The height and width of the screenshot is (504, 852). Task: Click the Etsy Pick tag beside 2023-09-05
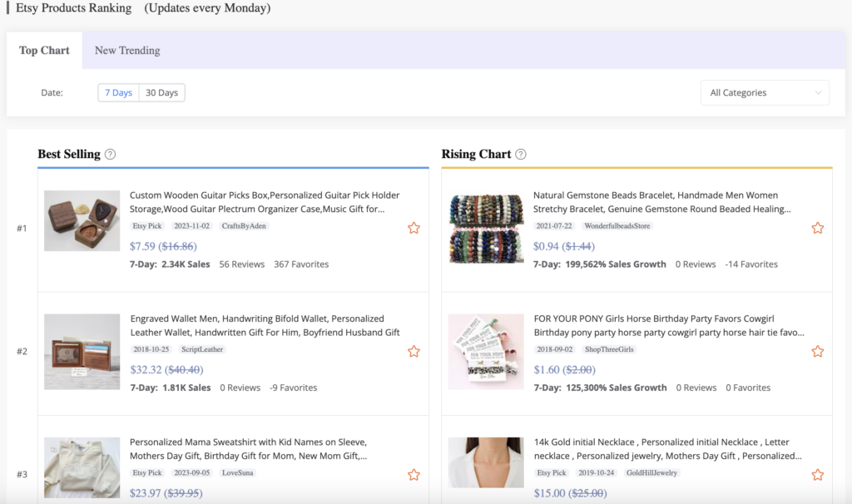tap(147, 472)
